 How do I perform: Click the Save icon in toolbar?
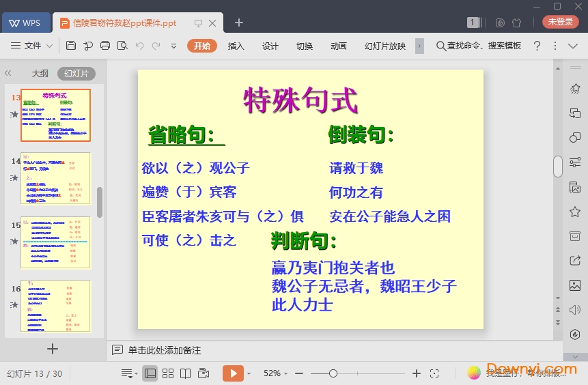pyautogui.click(x=71, y=46)
